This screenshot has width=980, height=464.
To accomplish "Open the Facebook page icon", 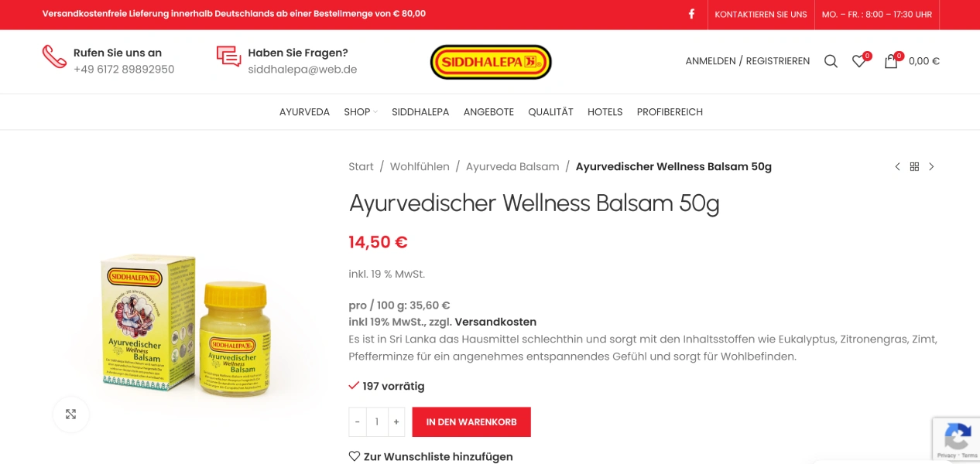I will [x=691, y=14].
